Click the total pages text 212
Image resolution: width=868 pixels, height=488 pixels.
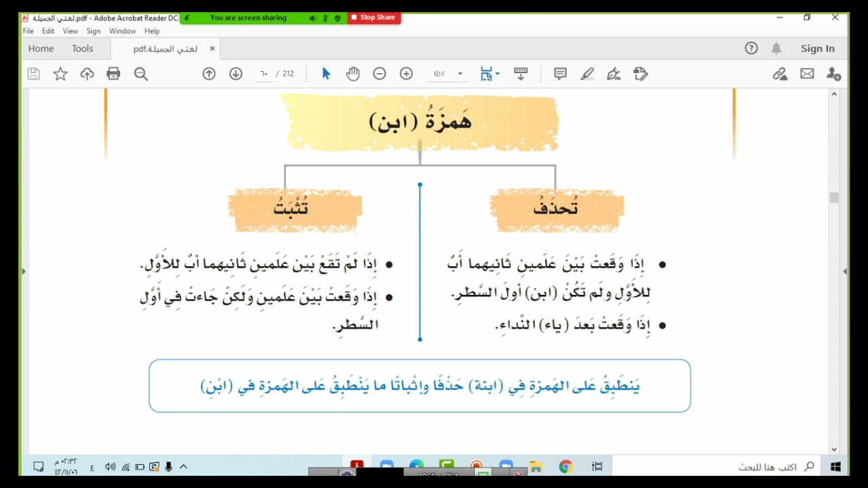point(288,74)
